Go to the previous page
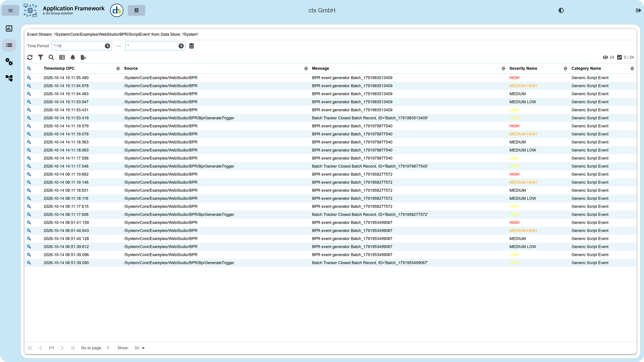This screenshot has height=362, width=644. (x=41, y=348)
